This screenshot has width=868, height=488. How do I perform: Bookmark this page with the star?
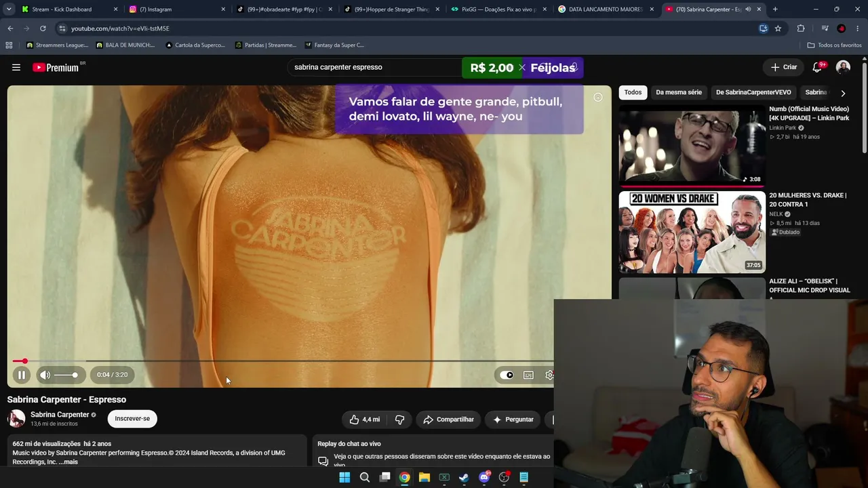point(778,28)
